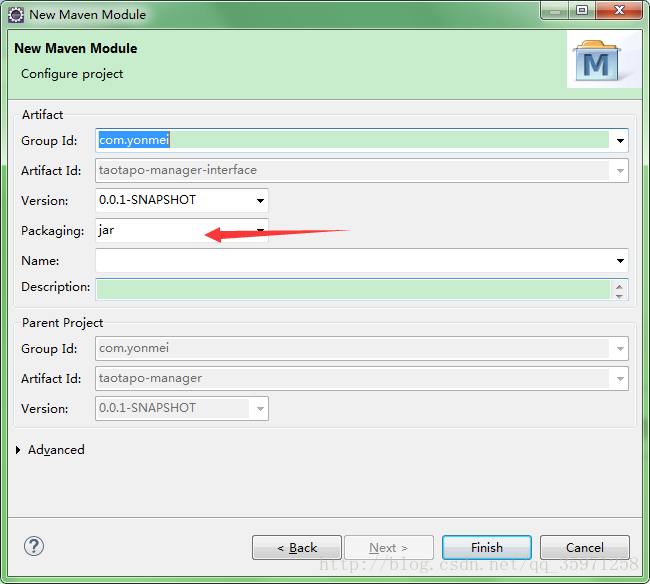The height and width of the screenshot is (584, 650).
Task: Open the Parent Project Artifact Id dropdown arrow
Action: pos(620,378)
